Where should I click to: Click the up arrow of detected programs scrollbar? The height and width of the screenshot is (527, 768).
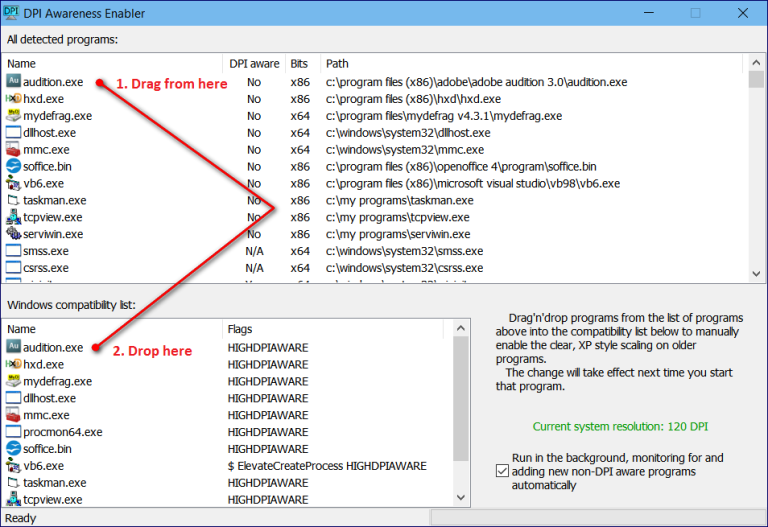point(756,63)
